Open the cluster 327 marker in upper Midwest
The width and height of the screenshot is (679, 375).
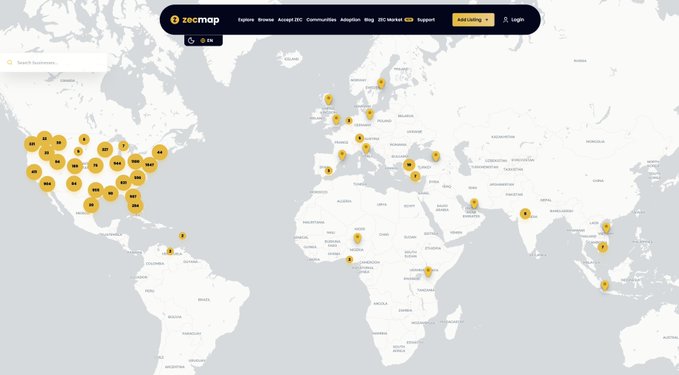105,149
